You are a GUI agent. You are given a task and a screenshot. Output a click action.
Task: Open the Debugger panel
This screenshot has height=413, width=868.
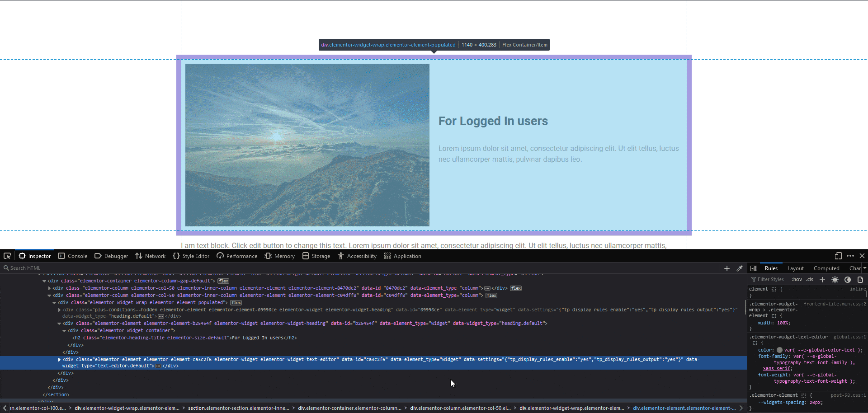[x=111, y=256]
